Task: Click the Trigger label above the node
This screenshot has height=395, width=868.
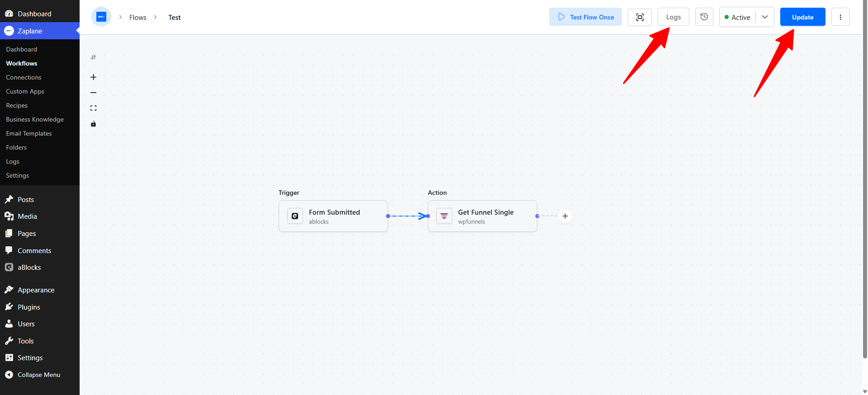Action: 289,193
